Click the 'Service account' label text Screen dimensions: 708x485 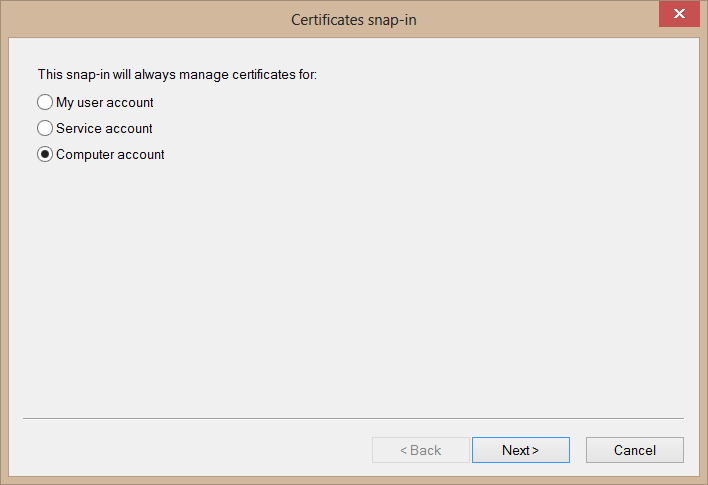104,128
